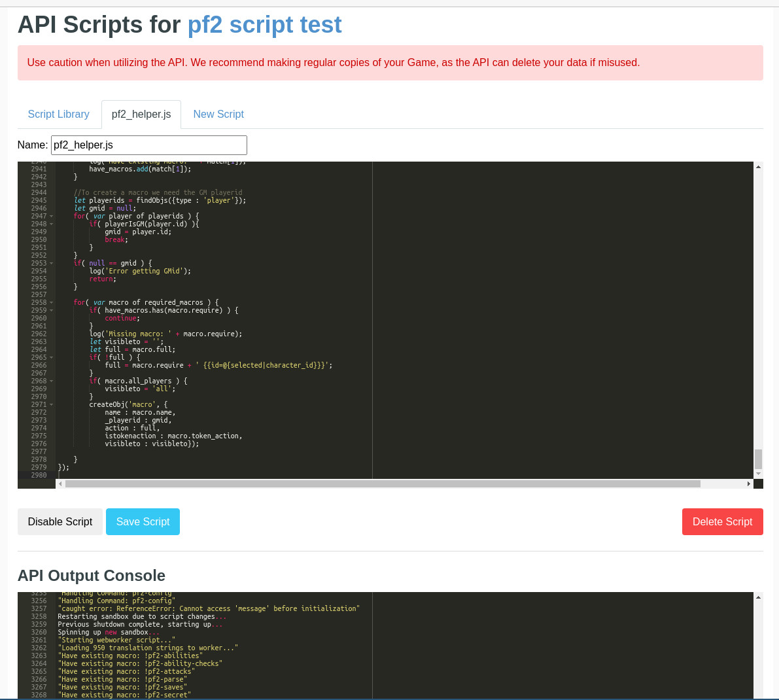Click 'Spinning up new sandbox' console line

[x=109, y=633]
